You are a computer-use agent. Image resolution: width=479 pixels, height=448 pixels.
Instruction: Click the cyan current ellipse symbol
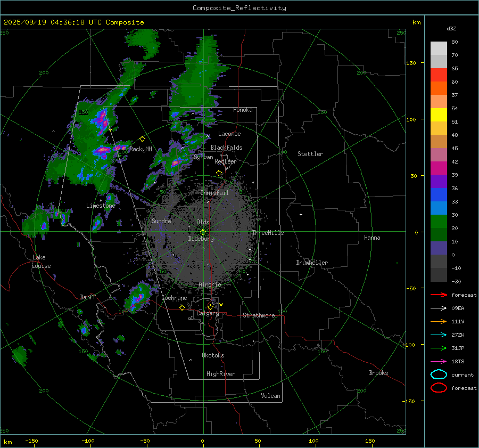pos(439,374)
